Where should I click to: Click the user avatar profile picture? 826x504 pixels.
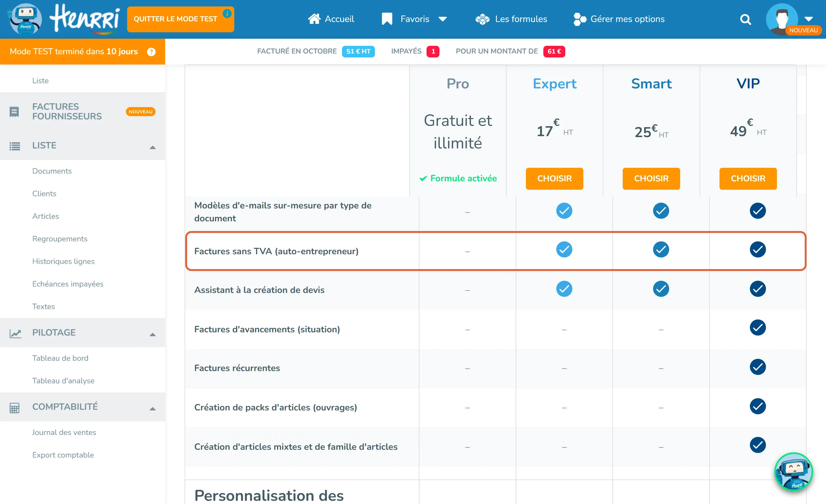782,19
